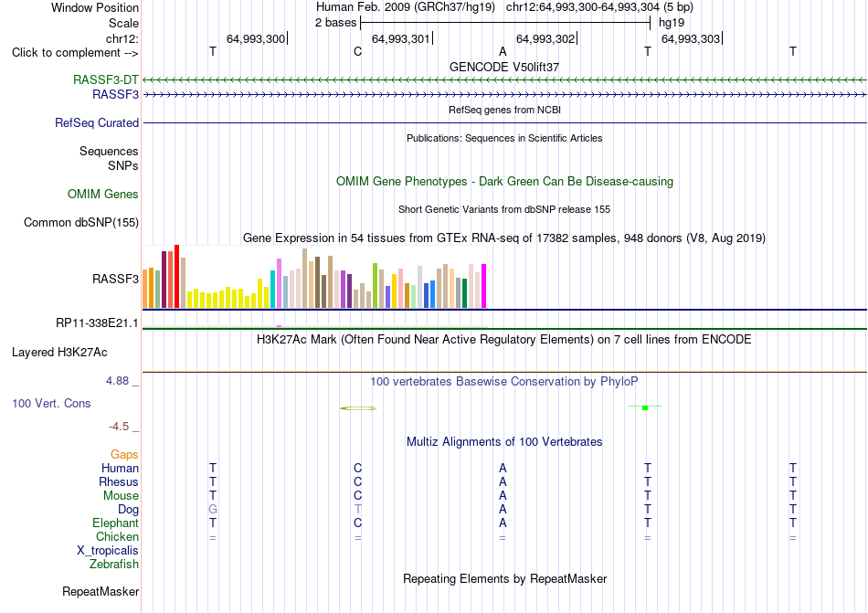This screenshot has width=868, height=613.
Task: Select the Mouse species row label
Action: pos(121,496)
